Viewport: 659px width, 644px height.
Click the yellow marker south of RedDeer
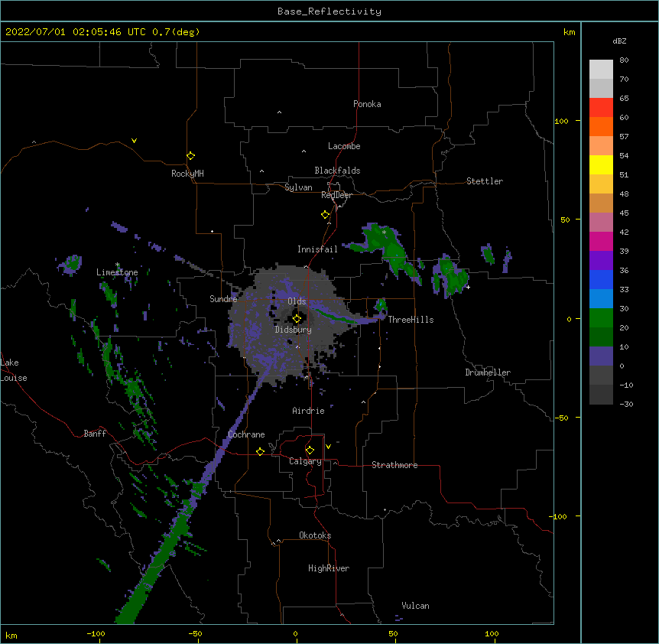pyautogui.click(x=325, y=214)
